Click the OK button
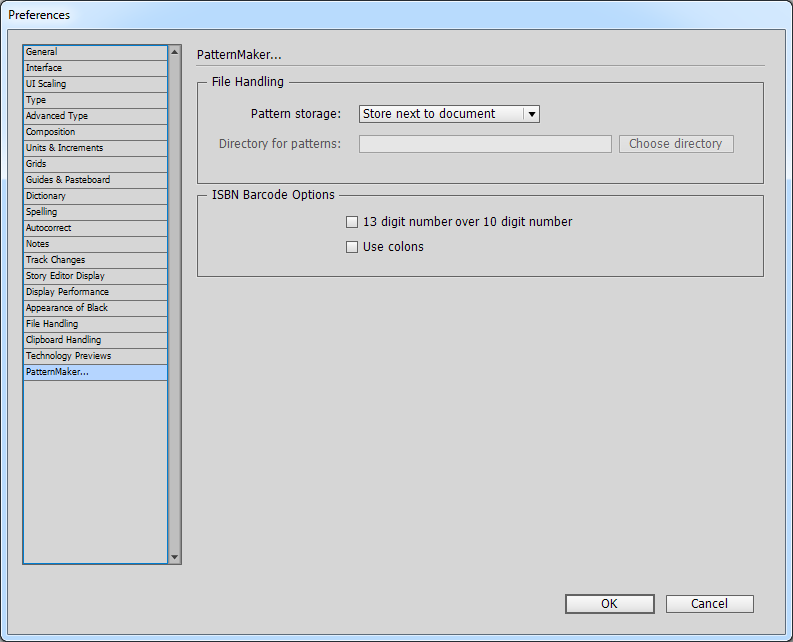The width and height of the screenshot is (793, 642). 609,604
